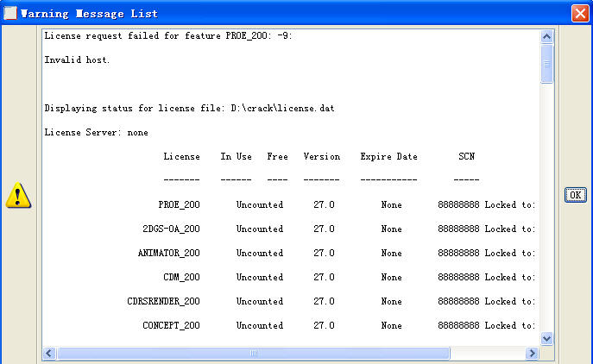Select the 2DGS-OA_200 license name
This screenshot has width=593, height=364.
(171, 229)
